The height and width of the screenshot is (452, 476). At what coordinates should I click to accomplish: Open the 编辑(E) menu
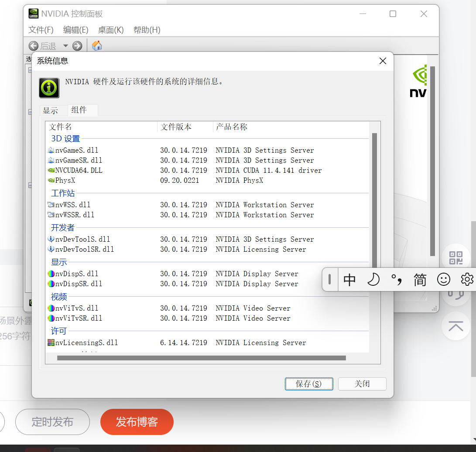76,30
